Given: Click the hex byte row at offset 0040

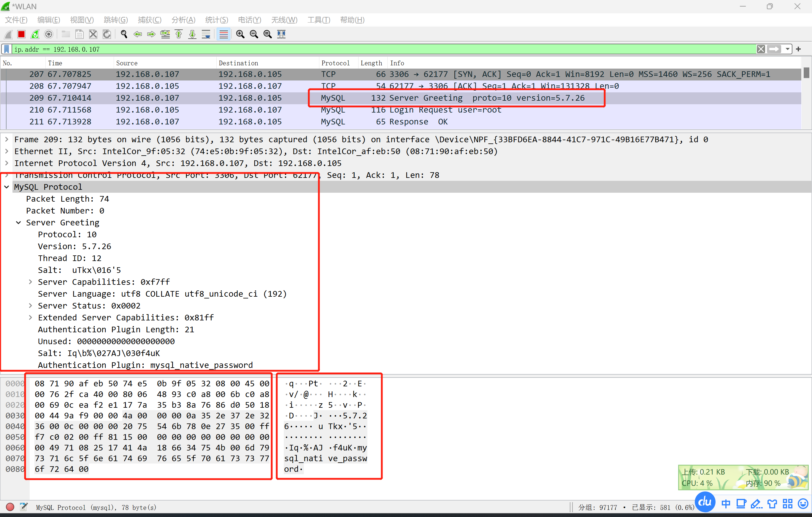Looking at the screenshot, I should pos(152,426).
